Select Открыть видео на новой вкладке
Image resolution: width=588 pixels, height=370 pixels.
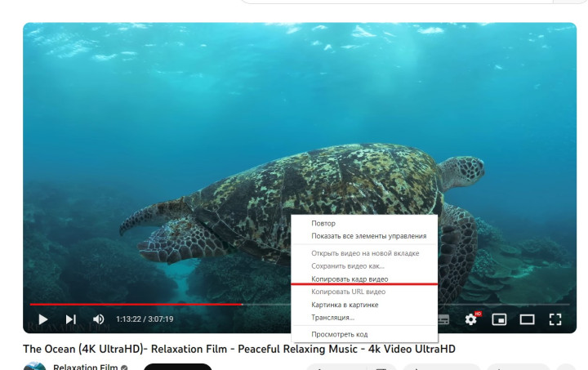[x=364, y=253]
